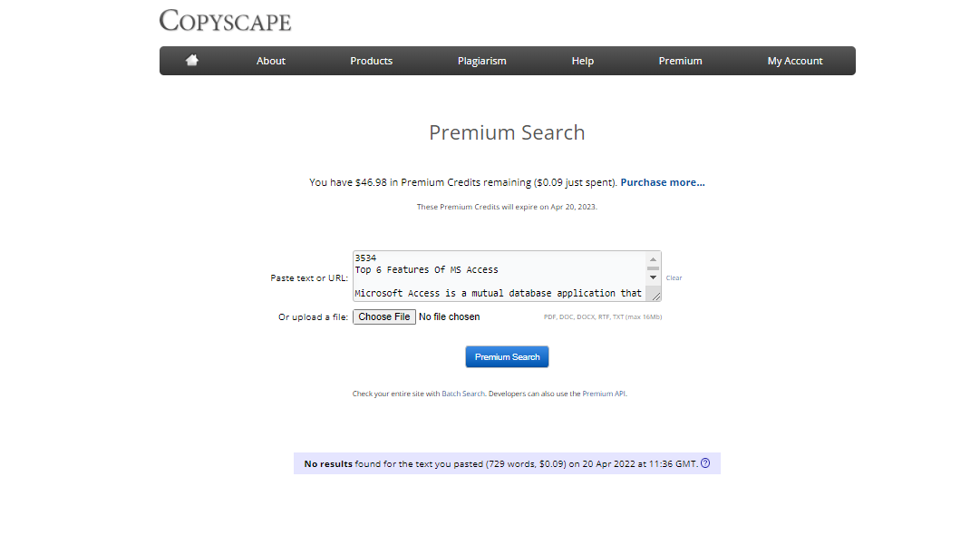Open the About menu
The height and width of the screenshot is (535, 980).
coord(271,61)
